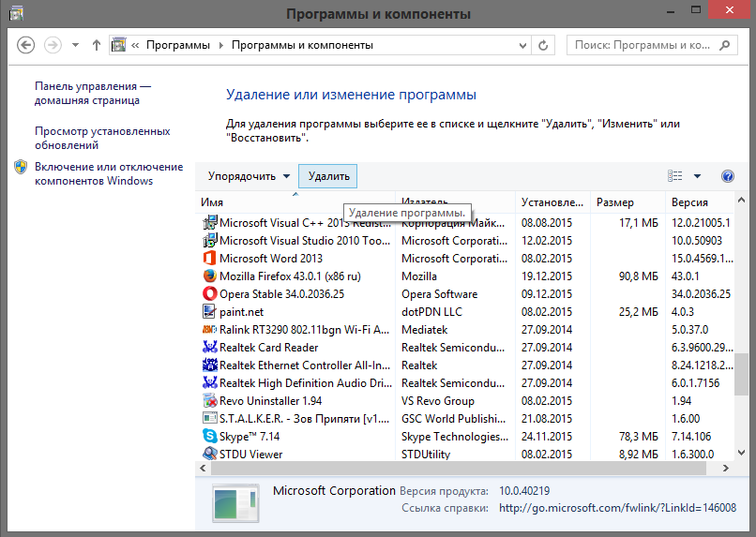The width and height of the screenshot is (756, 537).
Task: Select Opera Stable 34.0.2036.25 name text
Action: point(282,294)
